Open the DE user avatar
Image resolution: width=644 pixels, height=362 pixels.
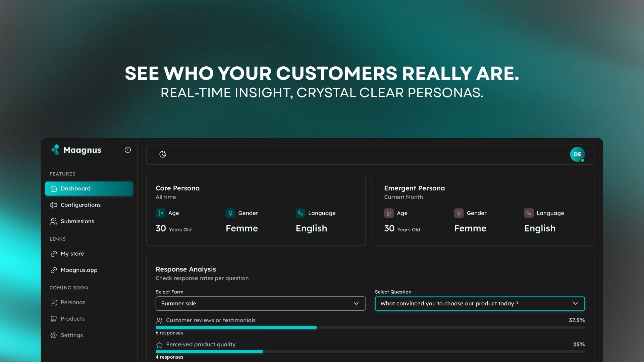tap(577, 154)
